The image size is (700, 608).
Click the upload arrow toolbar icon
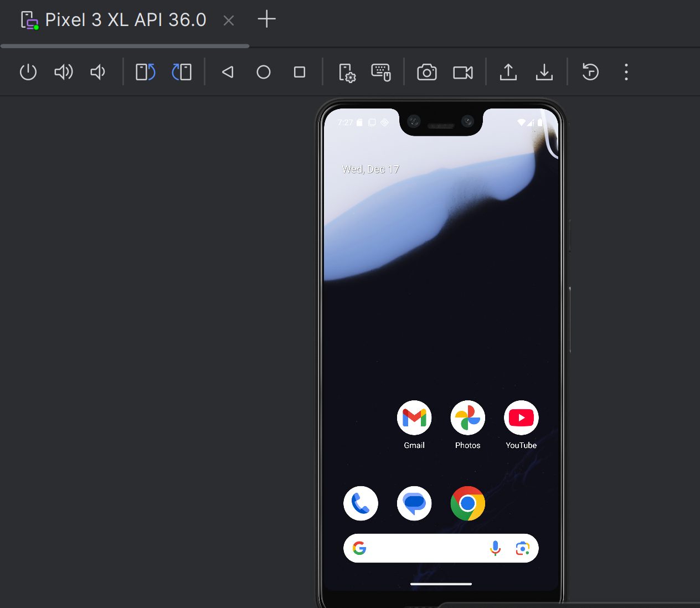click(x=508, y=72)
